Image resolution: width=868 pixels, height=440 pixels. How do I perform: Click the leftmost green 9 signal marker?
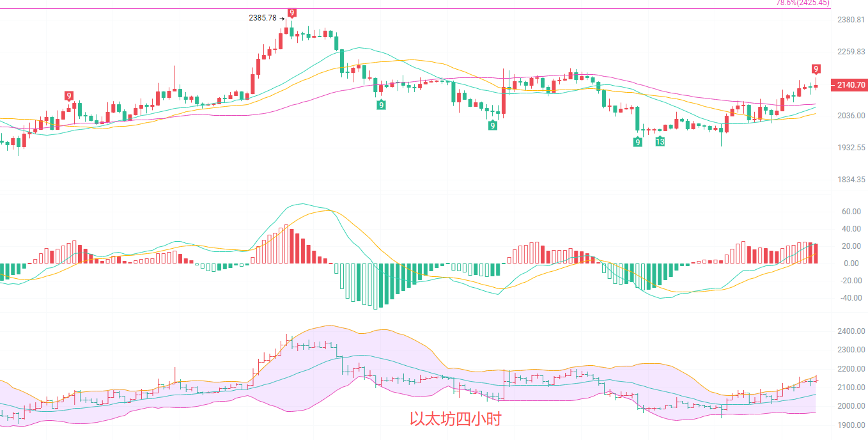(x=381, y=104)
